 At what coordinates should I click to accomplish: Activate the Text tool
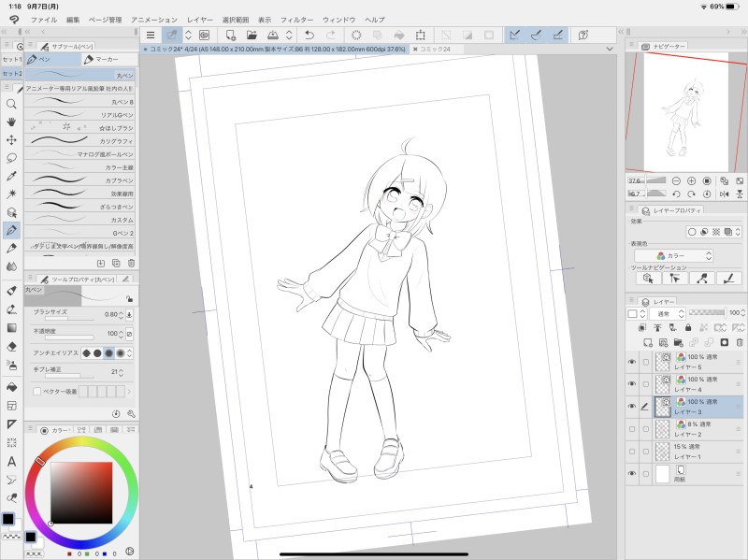coord(11,461)
